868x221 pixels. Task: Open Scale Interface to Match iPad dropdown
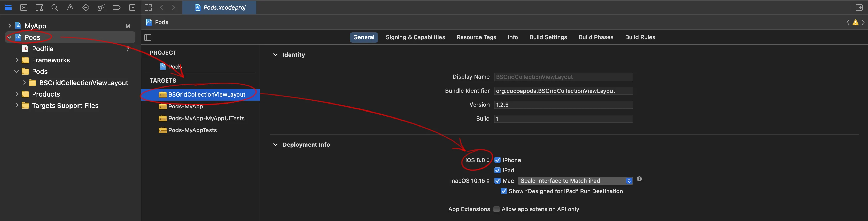(575, 181)
